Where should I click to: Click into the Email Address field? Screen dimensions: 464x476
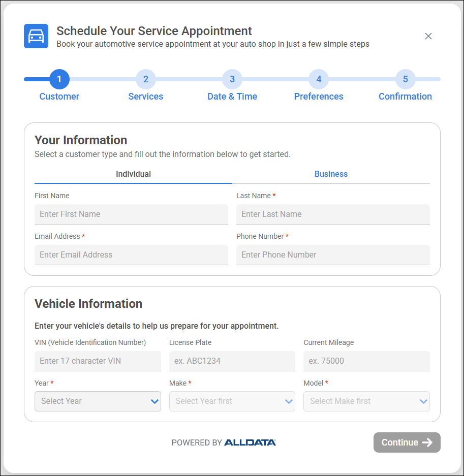131,255
